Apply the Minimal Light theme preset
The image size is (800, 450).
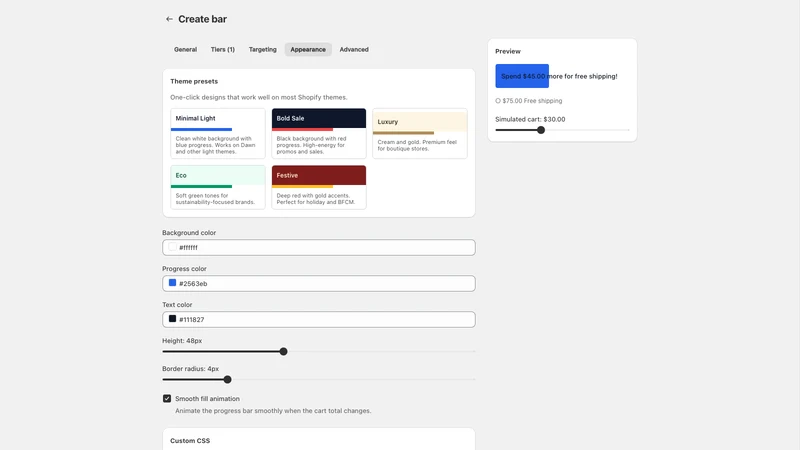[218, 133]
